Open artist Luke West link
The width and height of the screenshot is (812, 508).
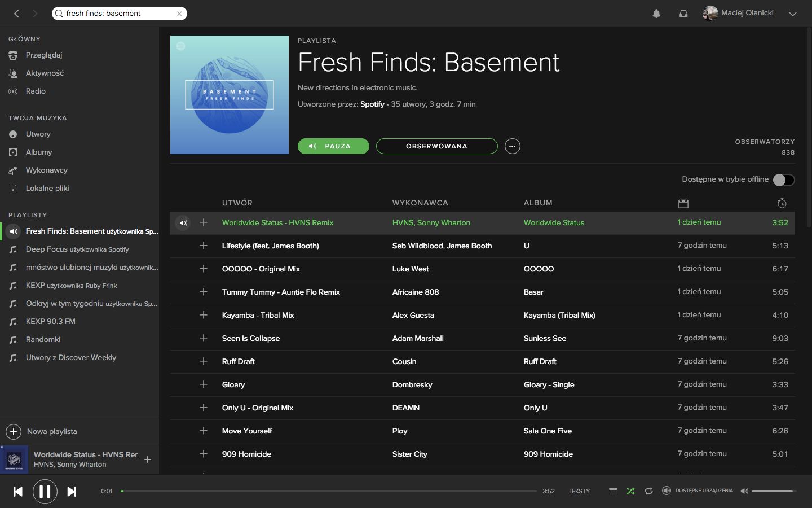tap(411, 269)
